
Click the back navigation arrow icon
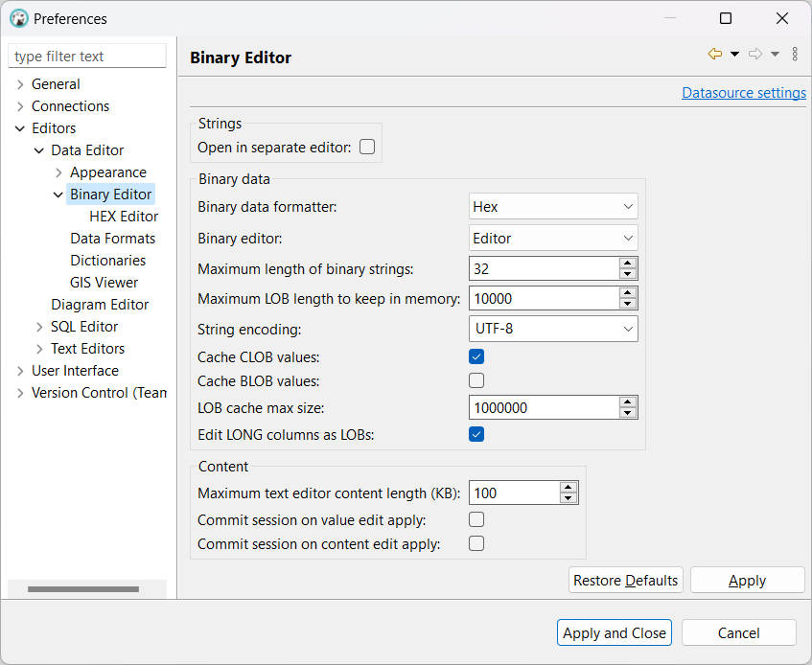714,55
